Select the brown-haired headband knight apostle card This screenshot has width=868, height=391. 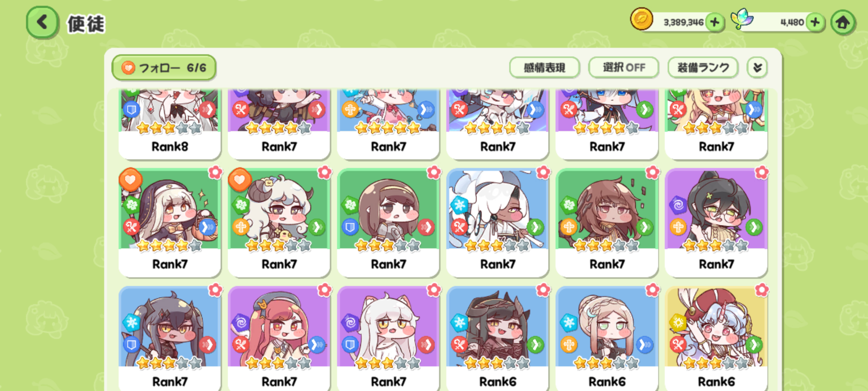[388, 223]
